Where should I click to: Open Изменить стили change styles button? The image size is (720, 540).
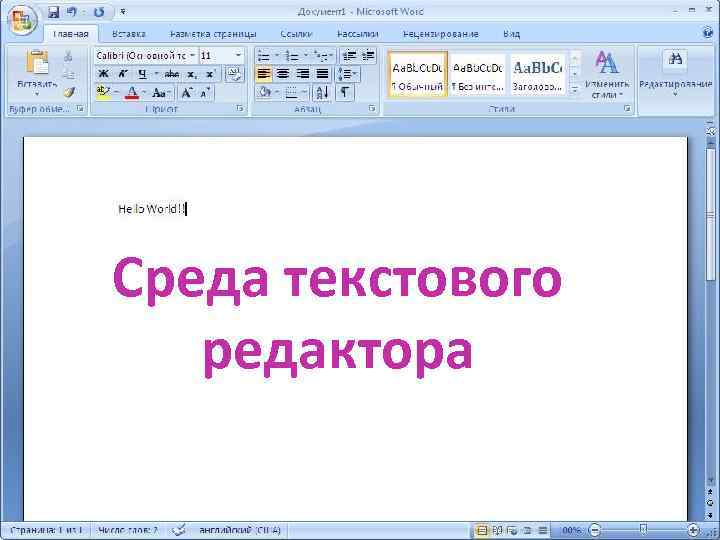(607, 74)
